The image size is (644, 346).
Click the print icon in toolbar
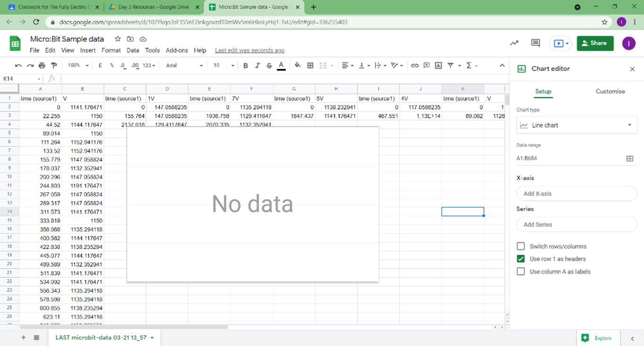42,66
